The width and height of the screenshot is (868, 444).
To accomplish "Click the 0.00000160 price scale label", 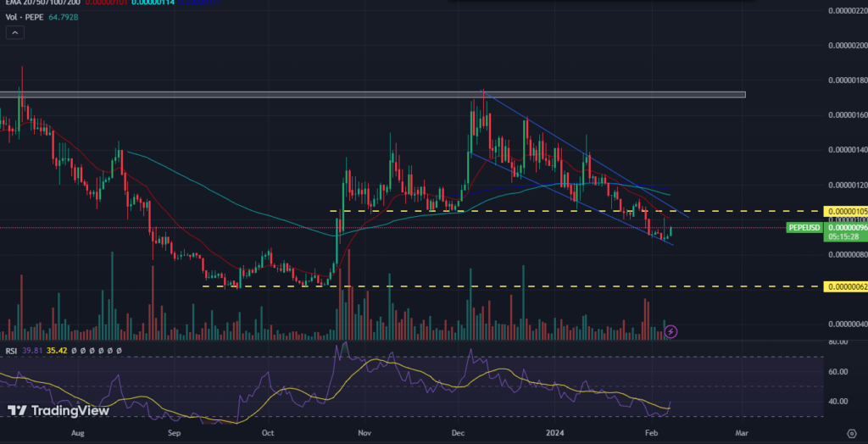I will click(848, 115).
